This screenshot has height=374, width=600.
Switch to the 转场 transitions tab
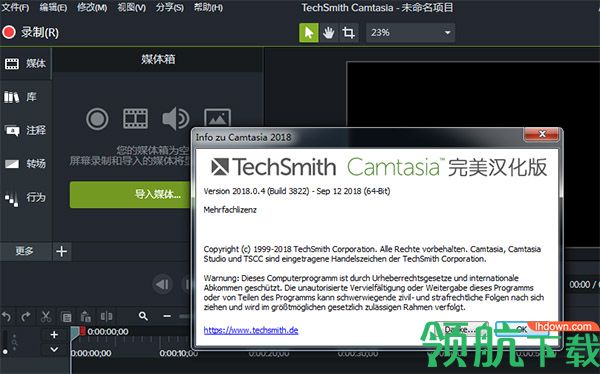click(x=26, y=164)
